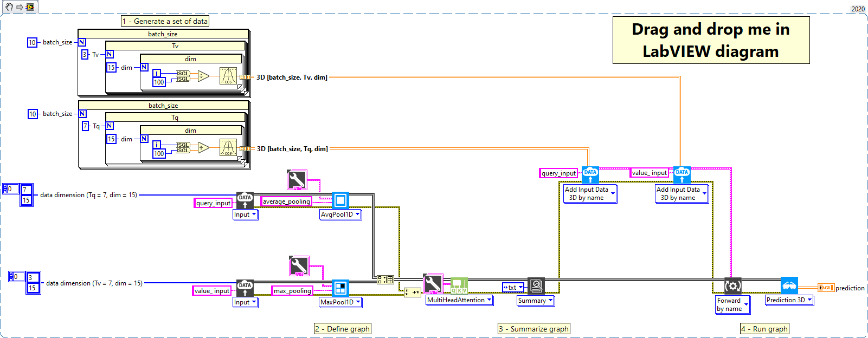The image size is (868, 338).
Task: Click the query_input Add Input Data icon
Action: click(x=590, y=175)
